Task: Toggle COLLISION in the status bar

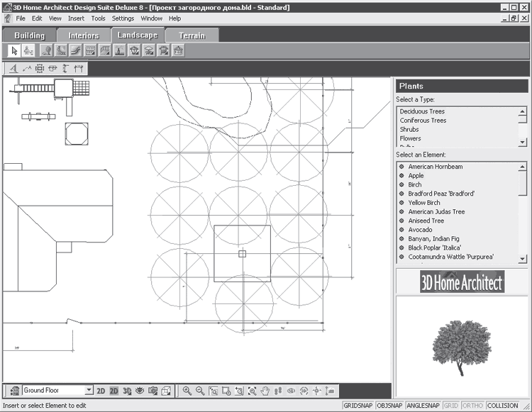Action: pos(502,405)
